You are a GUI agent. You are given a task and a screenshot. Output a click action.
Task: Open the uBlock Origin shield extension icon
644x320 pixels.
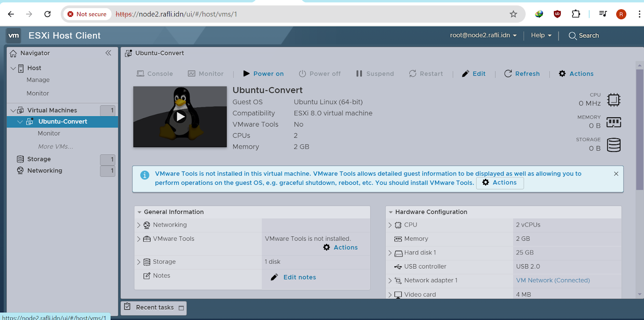coord(557,14)
